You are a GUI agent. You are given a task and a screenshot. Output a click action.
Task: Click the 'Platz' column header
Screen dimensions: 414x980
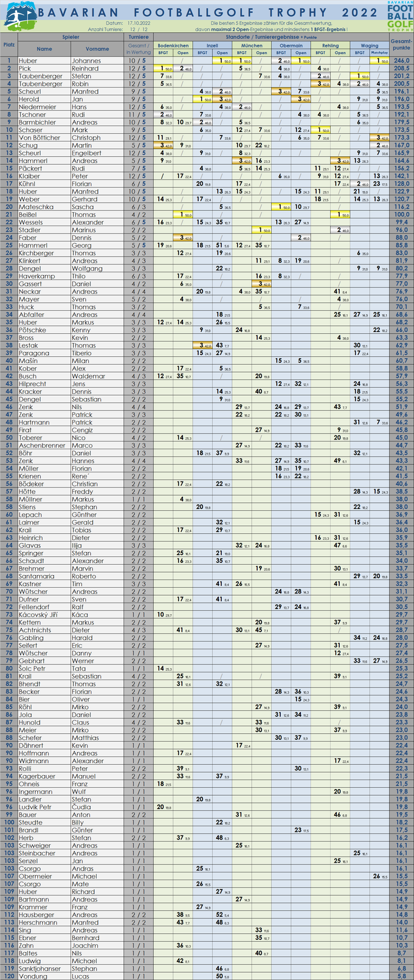[9, 45]
